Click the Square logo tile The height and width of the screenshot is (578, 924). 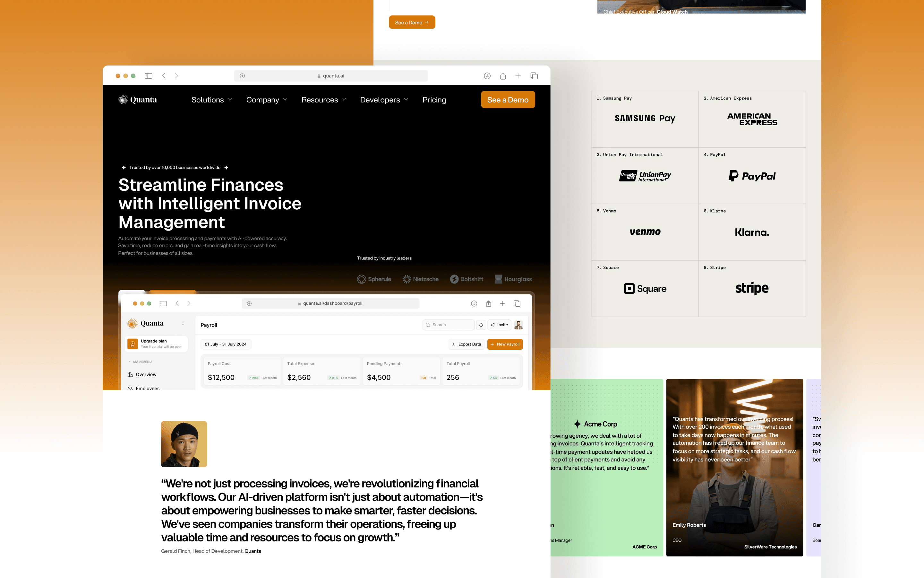645,289
